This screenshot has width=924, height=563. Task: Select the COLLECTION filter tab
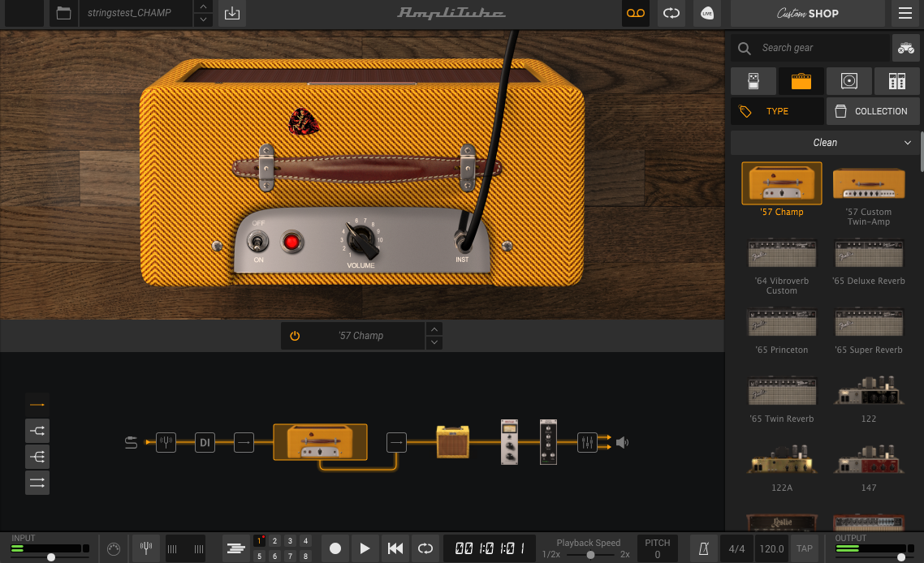pyautogui.click(x=873, y=110)
